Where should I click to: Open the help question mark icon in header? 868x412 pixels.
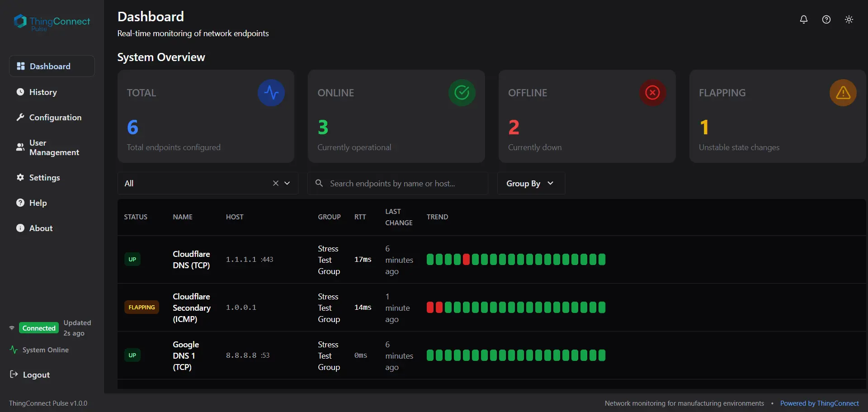click(x=826, y=19)
